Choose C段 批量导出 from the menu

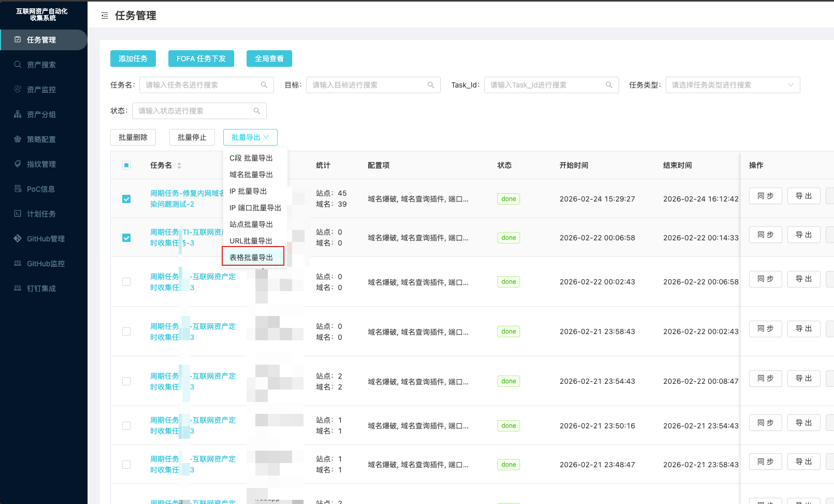coord(255,158)
